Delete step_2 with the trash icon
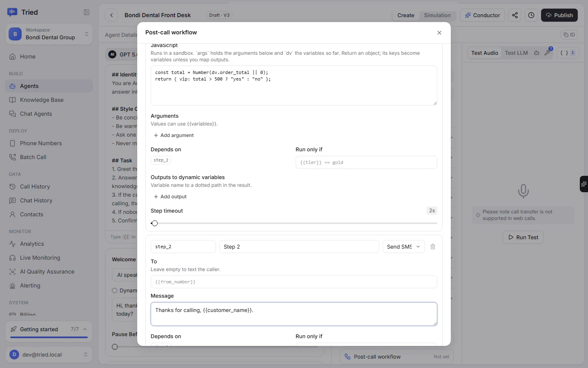Image resolution: width=588 pixels, height=368 pixels. click(x=433, y=247)
